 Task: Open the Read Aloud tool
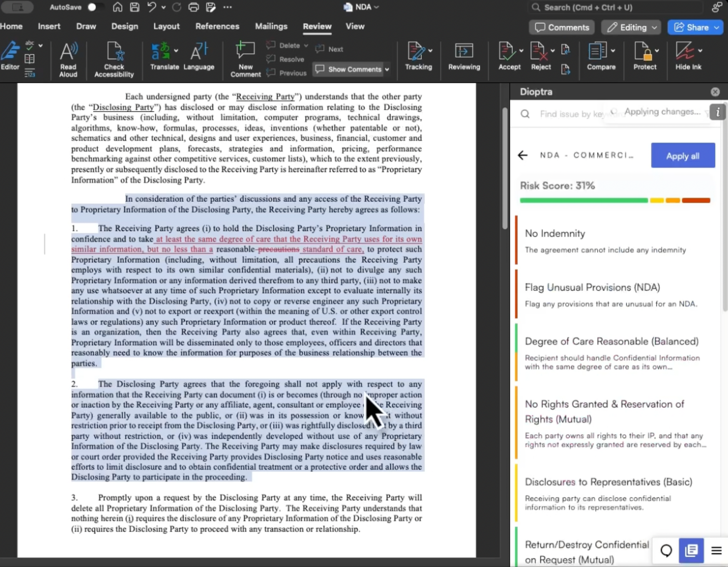coord(68,60)
